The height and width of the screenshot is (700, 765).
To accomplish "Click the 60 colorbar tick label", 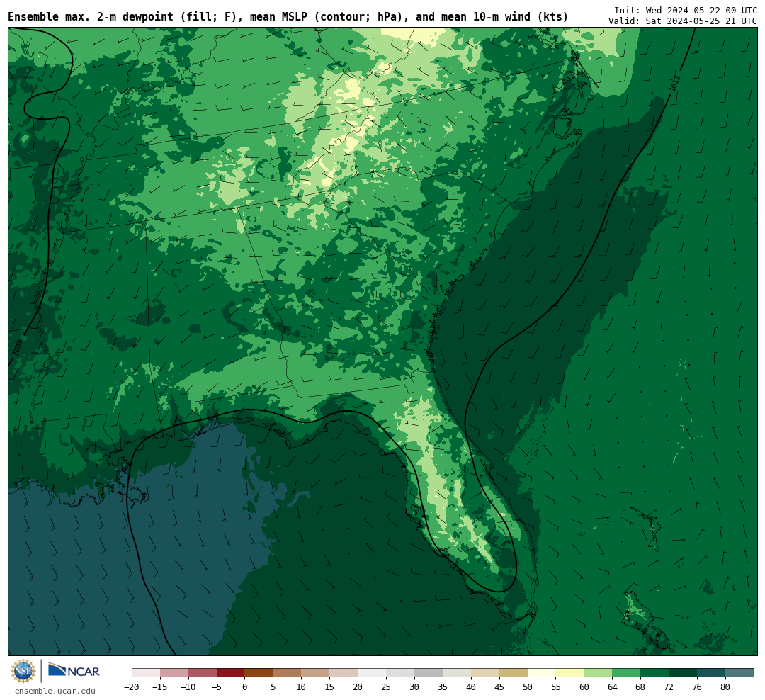I will coord(584,687).
